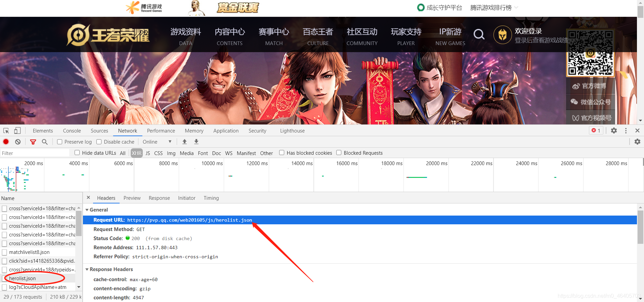
Task: Open network panel settings gear
Action: (637, 142)
